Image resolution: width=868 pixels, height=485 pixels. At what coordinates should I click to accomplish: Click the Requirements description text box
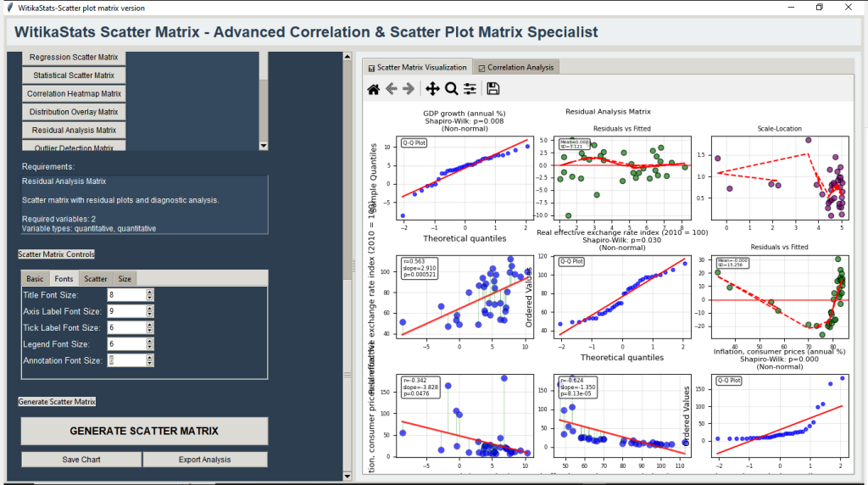[144, 204]
